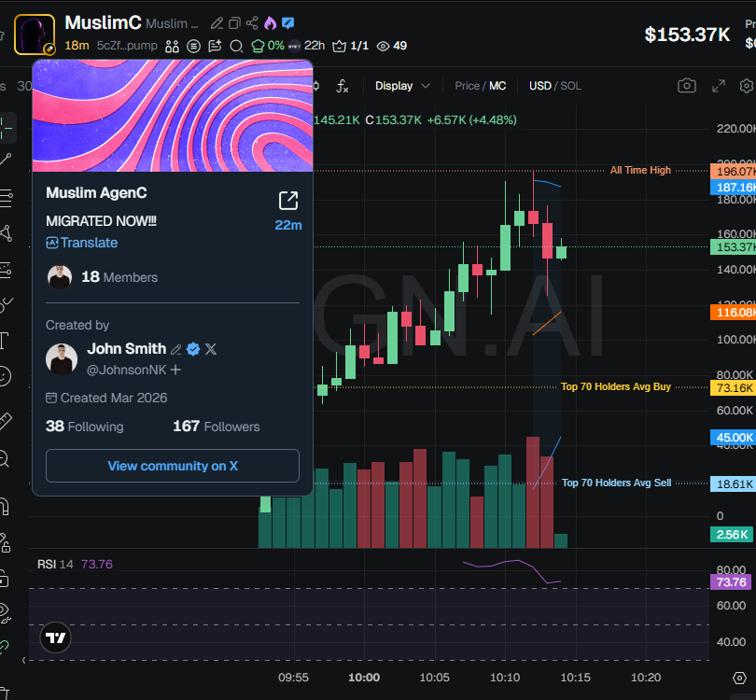Screen dimensions: 756x700
Task: Open the emoji sticker tool
Action: (x=5, y=376)
